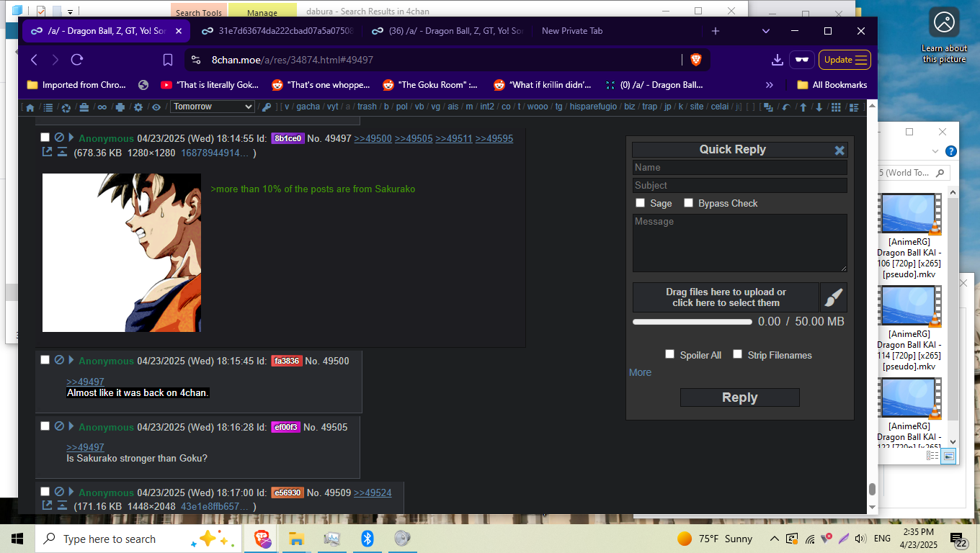Open the catalog grid icon in navigation bar
The image size is (980, 553).
[836, 107]
